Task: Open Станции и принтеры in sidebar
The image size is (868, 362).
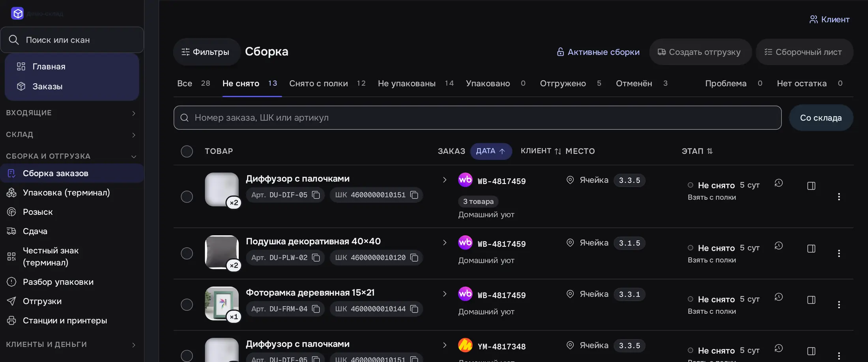Action: [x=72, y=321]
